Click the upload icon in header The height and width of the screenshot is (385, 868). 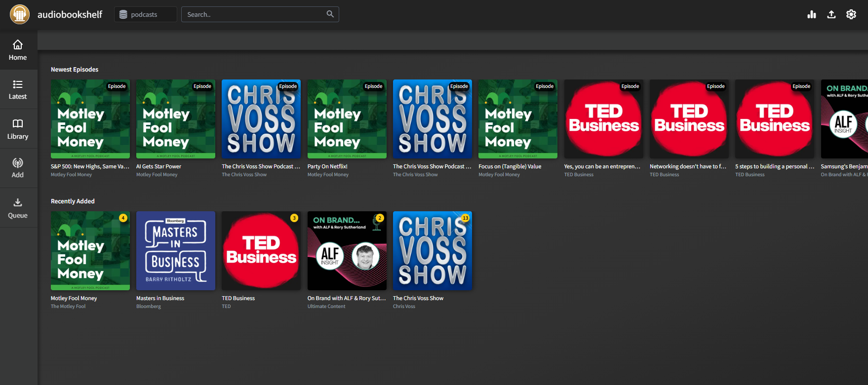[831, 14]
